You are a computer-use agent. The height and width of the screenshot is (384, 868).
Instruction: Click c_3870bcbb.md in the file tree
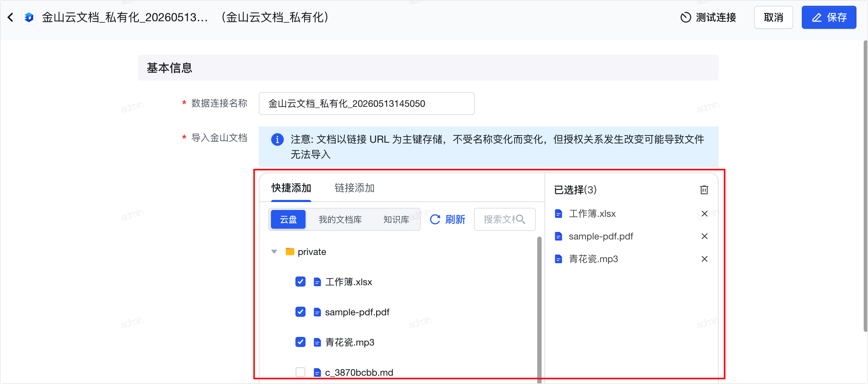click(359, 372)
